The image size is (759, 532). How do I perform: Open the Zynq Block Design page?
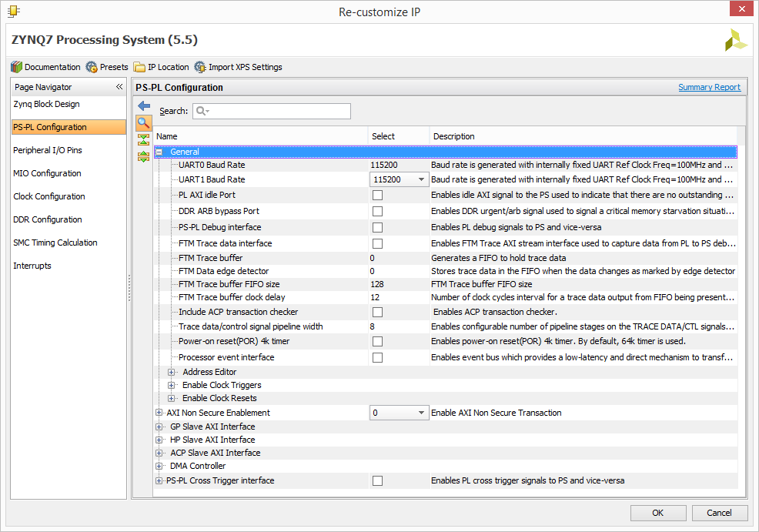[46, 104]
